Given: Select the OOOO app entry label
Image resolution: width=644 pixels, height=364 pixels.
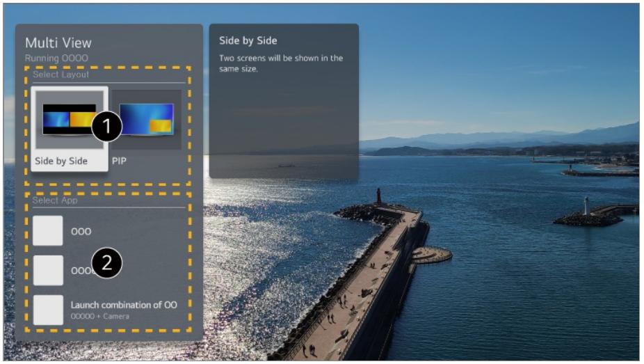Looking at the screenshot, I should pos(80,271).
